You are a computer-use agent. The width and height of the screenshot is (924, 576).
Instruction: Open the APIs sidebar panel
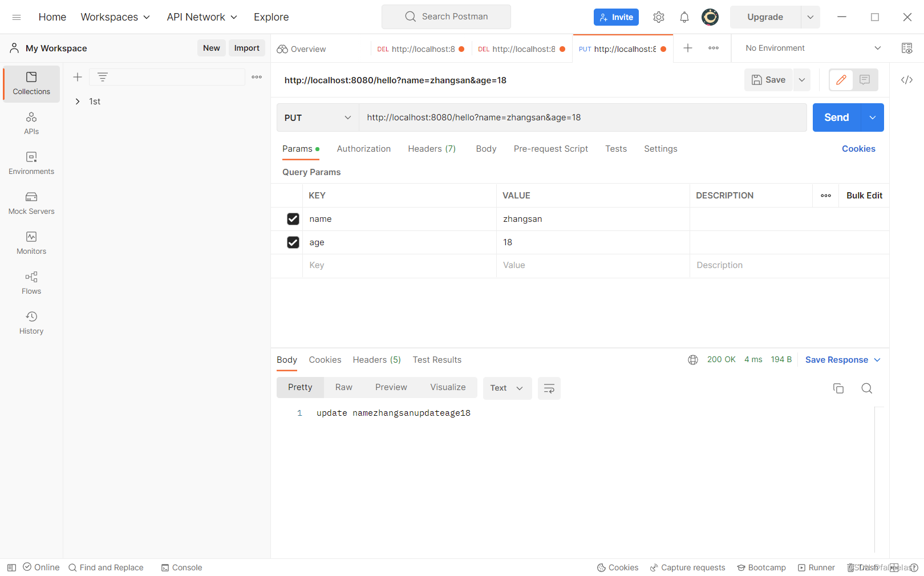click(x=31, y=124)
